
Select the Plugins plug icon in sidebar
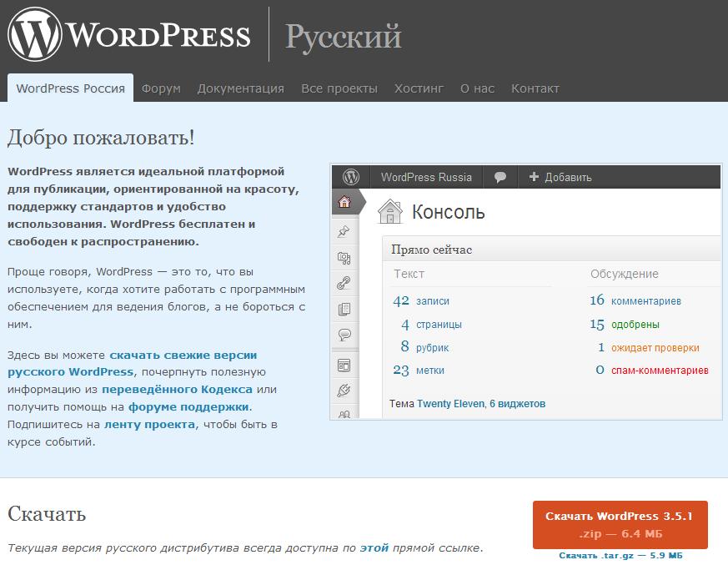click(344, 391)
